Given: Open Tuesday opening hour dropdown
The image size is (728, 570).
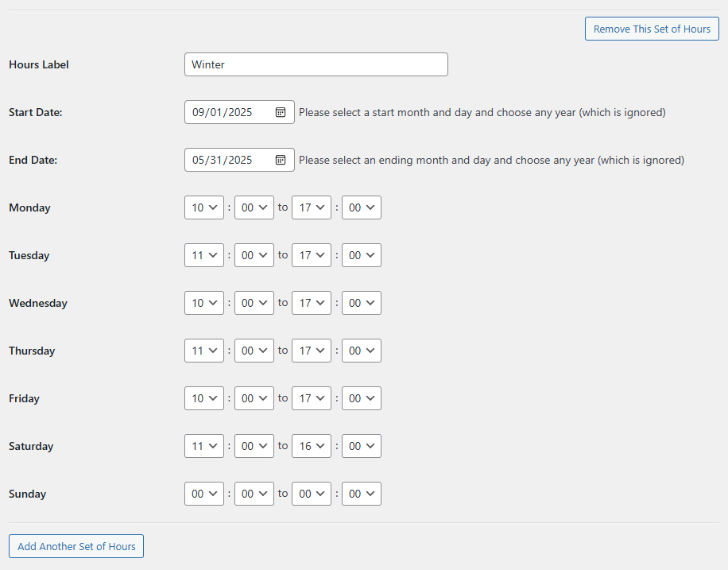Looking at the screenshot, I should pyautogui.click(x=204, y=255).
